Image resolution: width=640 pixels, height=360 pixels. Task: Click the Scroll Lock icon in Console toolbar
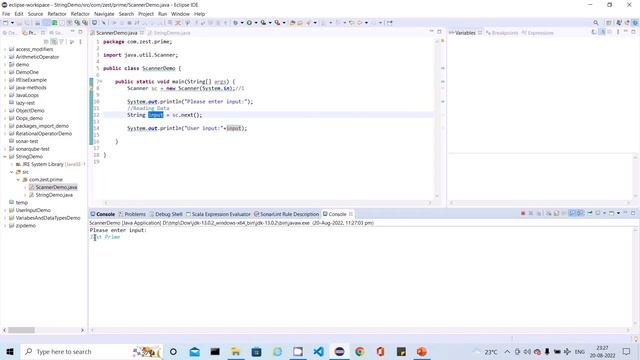556,213
